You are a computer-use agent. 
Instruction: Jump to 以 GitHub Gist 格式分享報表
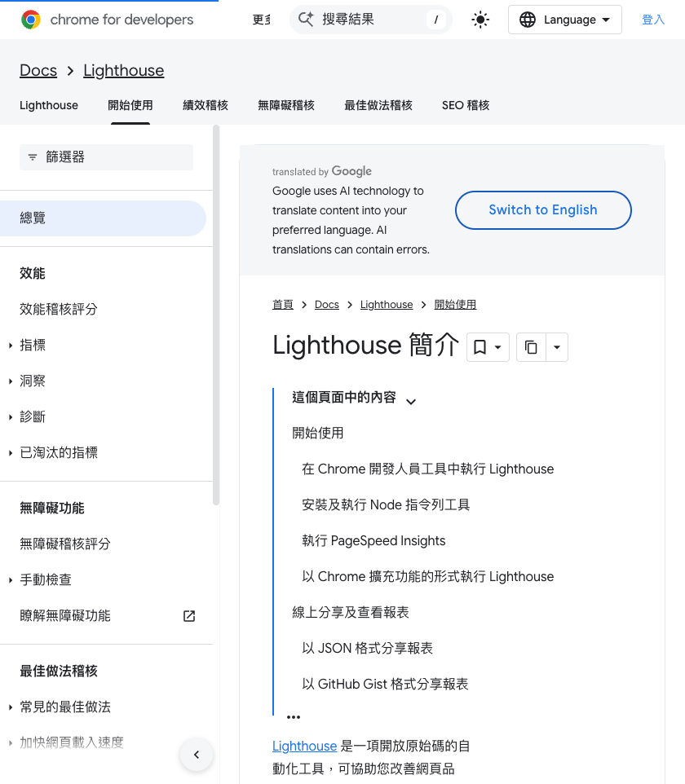(x=385, y=684)
